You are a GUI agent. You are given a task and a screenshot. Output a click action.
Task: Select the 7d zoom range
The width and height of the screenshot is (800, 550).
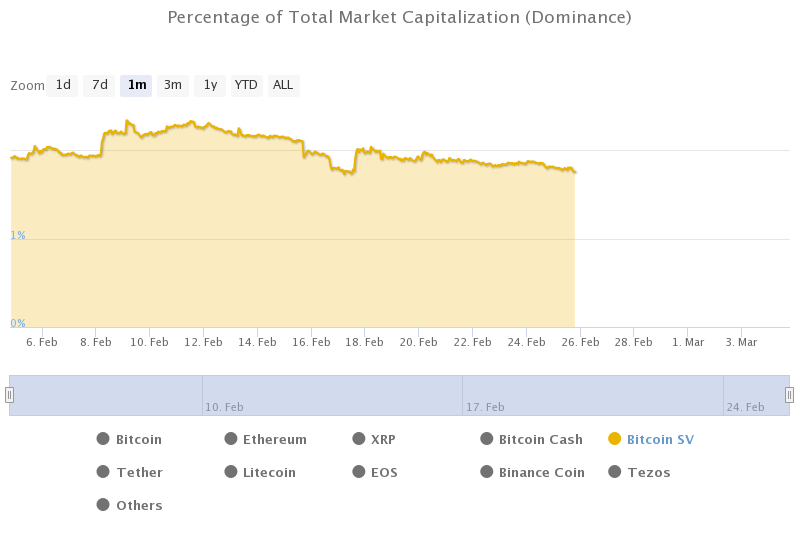(100, 85)
